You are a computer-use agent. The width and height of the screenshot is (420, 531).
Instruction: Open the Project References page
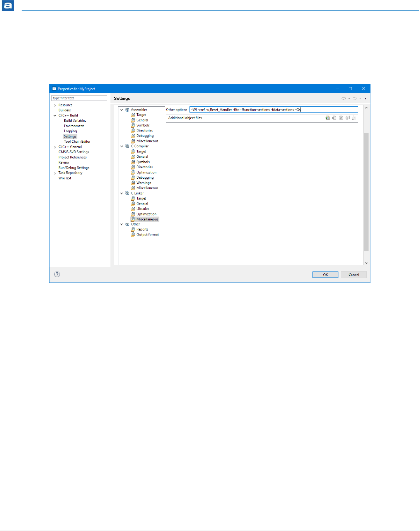[72, 157]
